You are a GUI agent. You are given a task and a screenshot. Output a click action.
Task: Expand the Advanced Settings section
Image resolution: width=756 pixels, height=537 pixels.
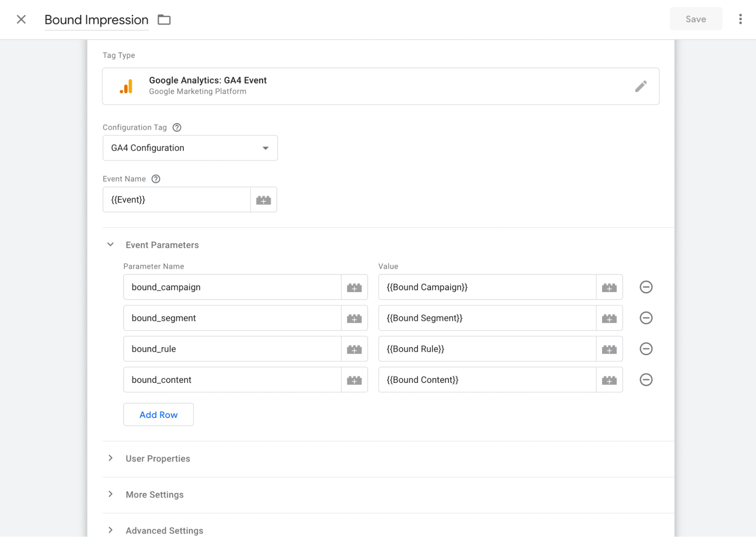point(110,531)
